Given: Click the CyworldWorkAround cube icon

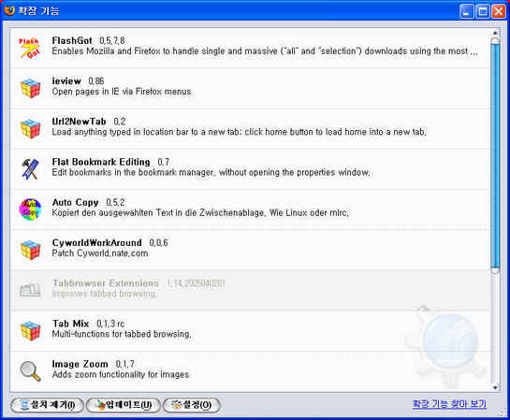Looking at the screenshot, I should pyautogui.click(x=30, y=250).
